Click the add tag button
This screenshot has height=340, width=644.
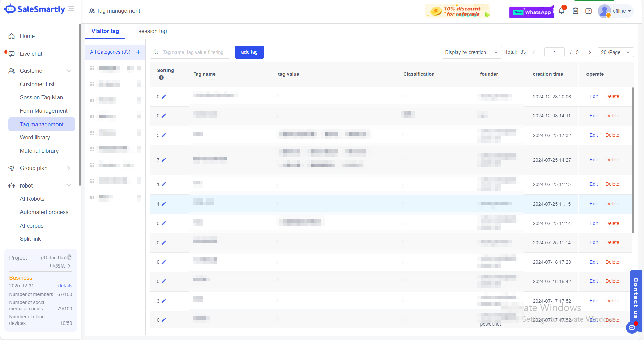(249, 52)
